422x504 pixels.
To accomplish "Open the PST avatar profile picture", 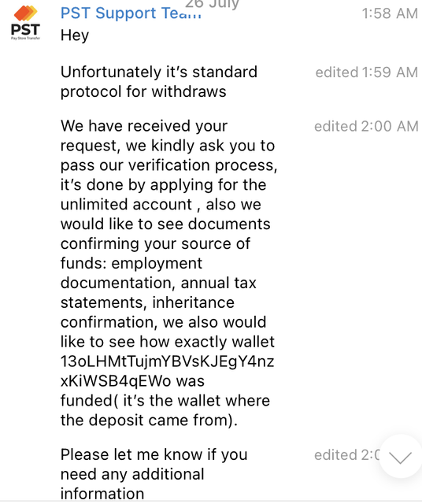I will [x=25, y=23].
